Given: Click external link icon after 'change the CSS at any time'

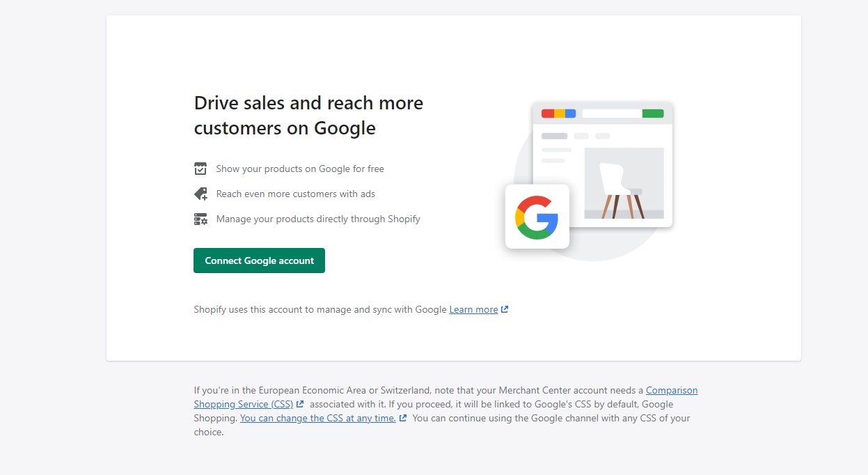Looking at the screenshot, I should coord(403,418).
